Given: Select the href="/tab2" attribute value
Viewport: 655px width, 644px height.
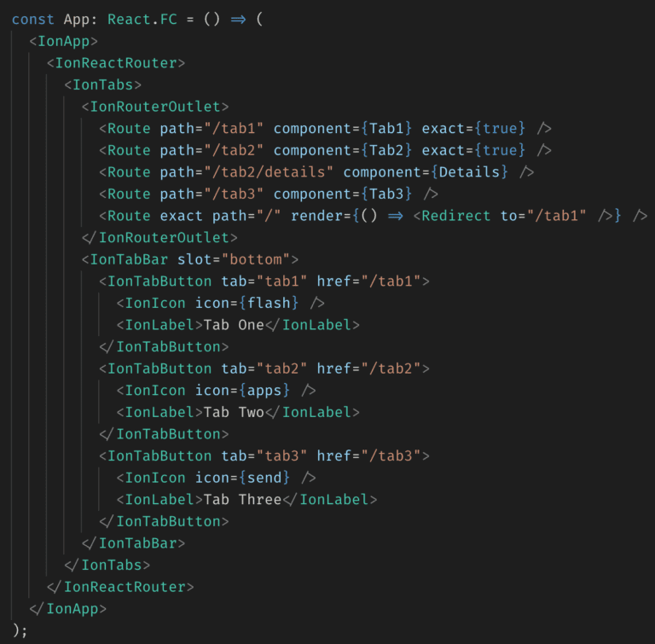Looking at the screenshot, I should [x=391, y=368].
